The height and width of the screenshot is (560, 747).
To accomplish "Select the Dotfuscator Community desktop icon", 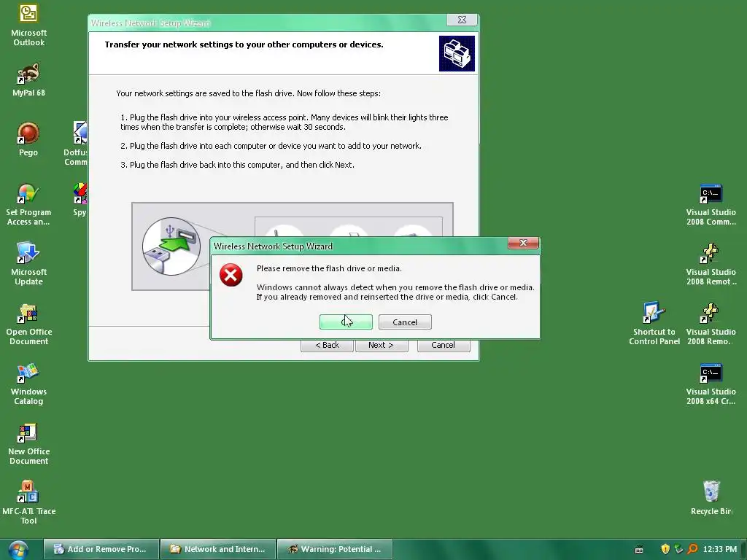I will (x=76, y=143).
